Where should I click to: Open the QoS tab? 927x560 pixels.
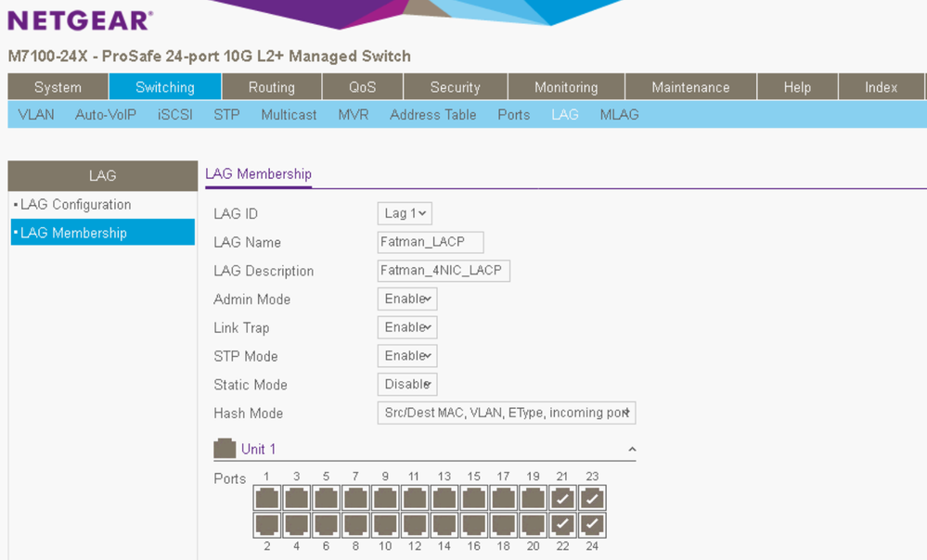(363, 87)
